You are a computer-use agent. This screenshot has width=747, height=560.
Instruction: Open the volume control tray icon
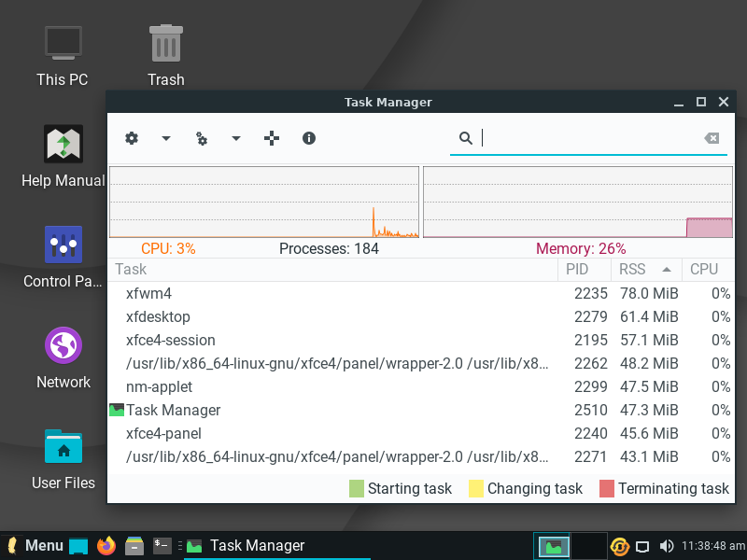click(667, 546)
